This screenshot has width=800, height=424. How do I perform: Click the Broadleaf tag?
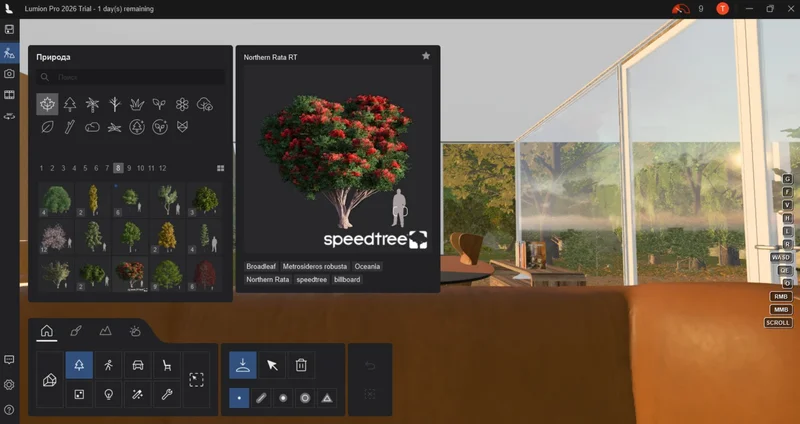[261, 266]
